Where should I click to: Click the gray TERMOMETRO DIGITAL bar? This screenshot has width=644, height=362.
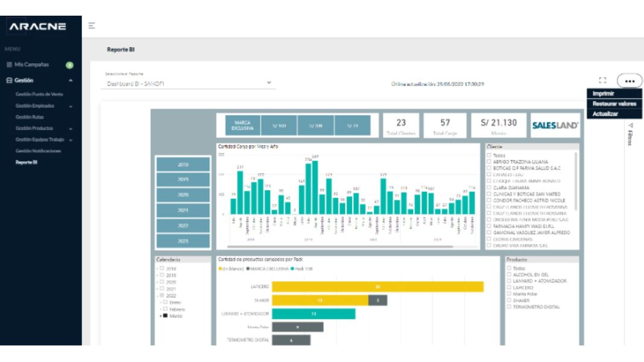pos(291,340)
